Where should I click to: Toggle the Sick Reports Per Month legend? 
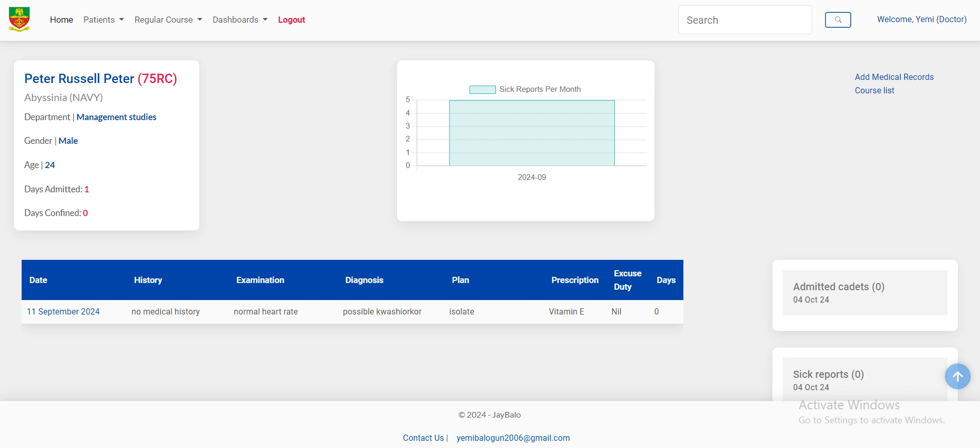(x=525, y=89)
